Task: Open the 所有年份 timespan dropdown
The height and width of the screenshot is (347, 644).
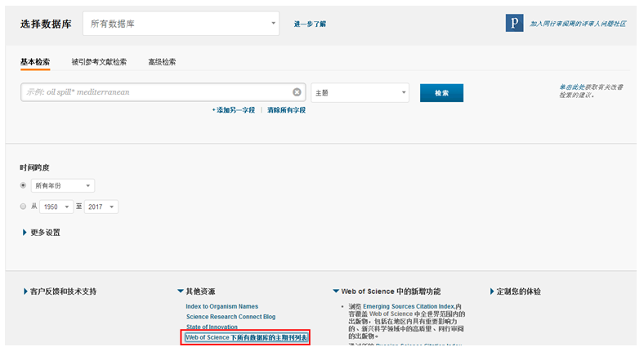Action: click(62, 186)
